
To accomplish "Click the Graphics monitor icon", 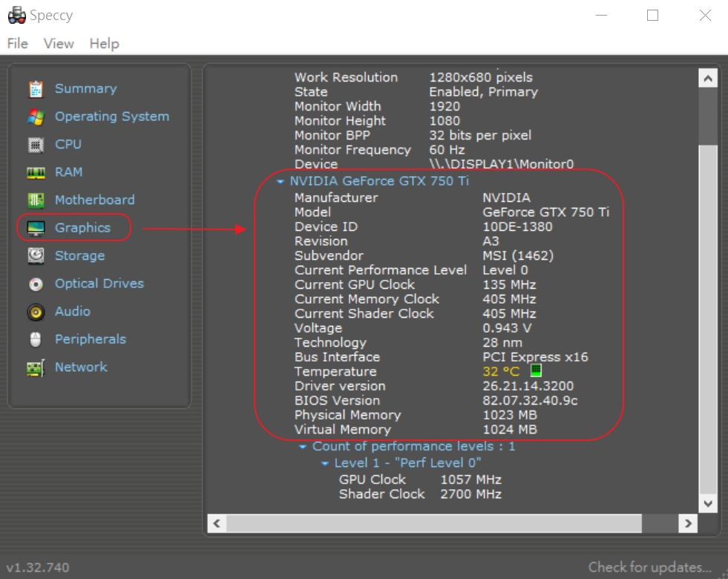I will point(36,229).
